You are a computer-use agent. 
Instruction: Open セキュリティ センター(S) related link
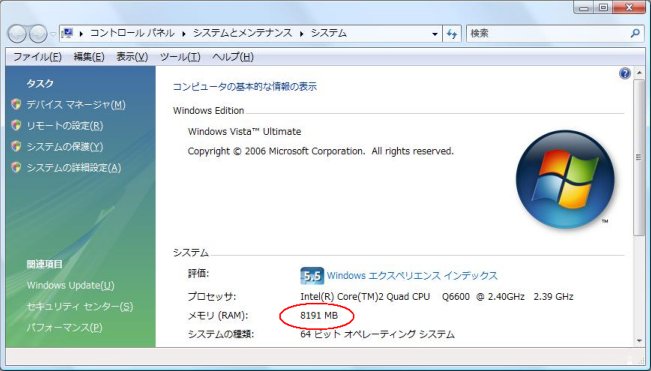(x=80, y=307)
